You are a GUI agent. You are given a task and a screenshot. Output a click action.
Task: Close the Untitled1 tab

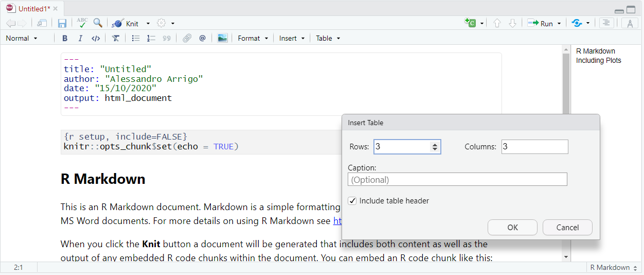56,9
